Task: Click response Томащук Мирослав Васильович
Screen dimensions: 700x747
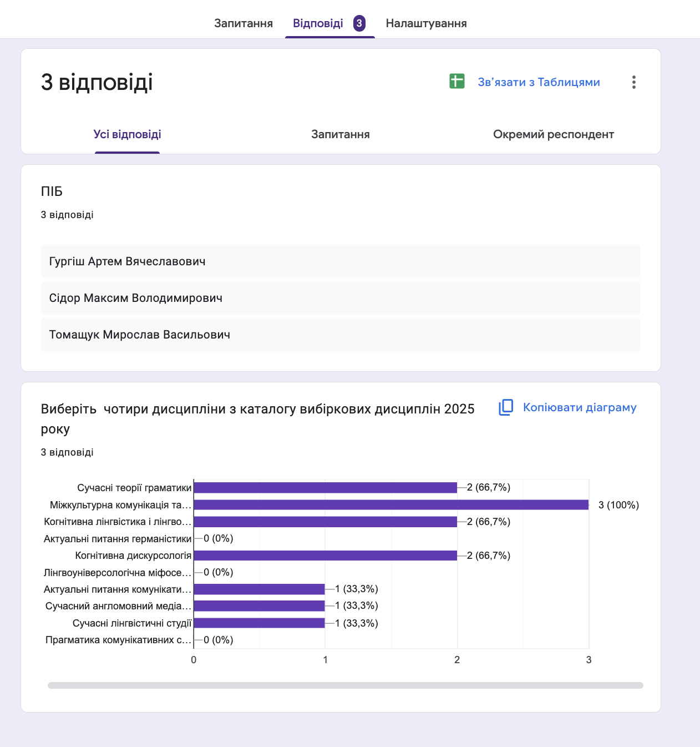Action: point(341,335)
